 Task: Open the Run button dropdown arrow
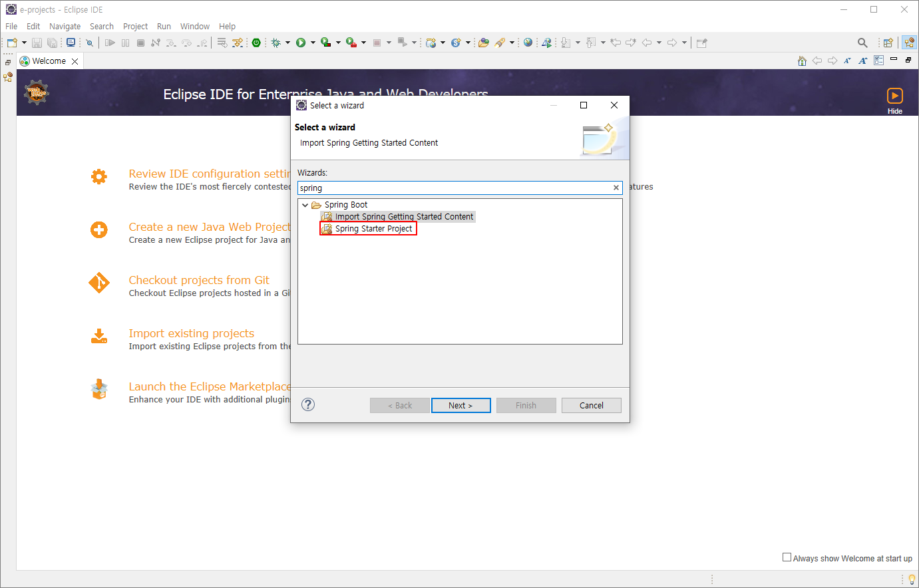[313, 43]
